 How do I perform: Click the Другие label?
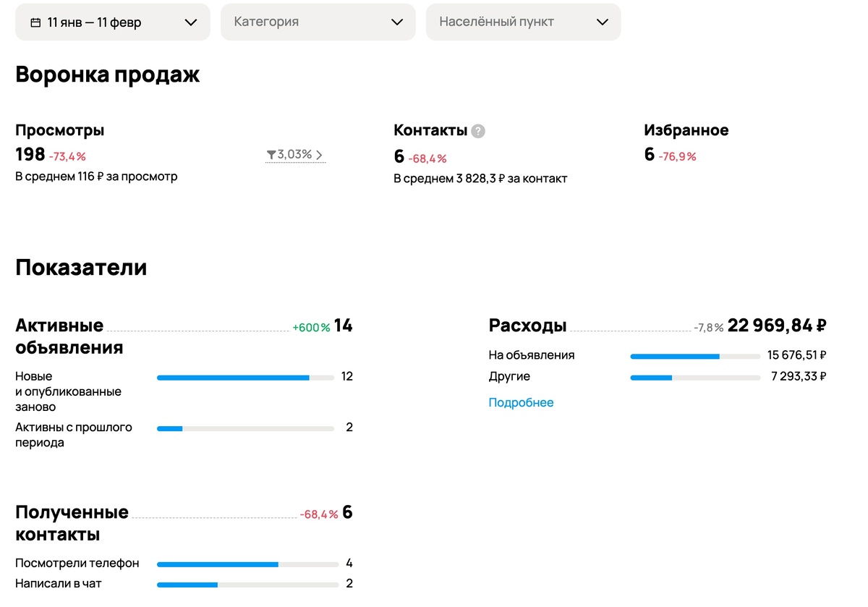point(509,376)
